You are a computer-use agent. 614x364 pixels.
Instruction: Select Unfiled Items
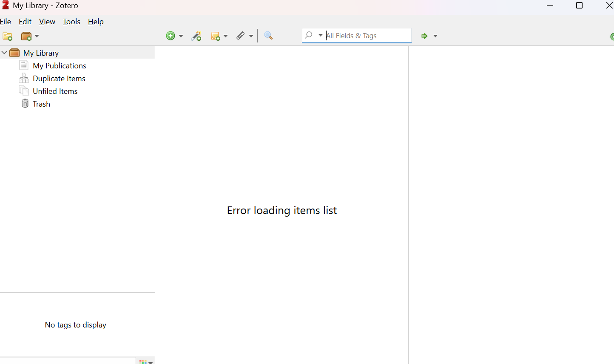pos(55,91)
